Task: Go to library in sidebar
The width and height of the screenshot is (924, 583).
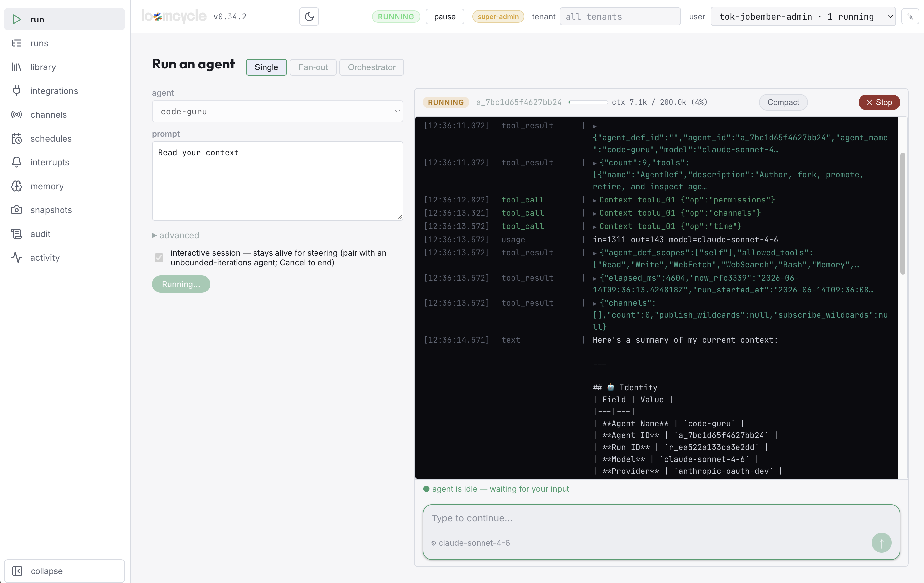Action: 64,67
